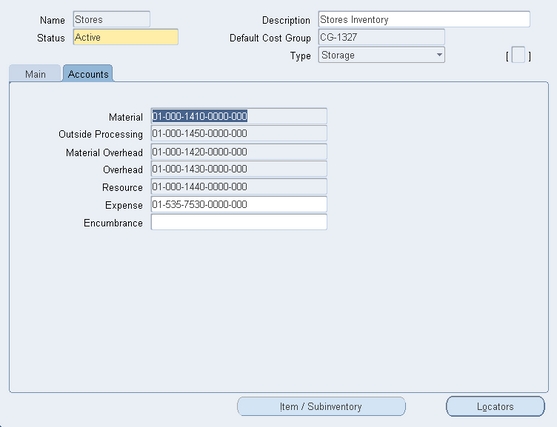Image resolution: width=557 pixels, height=427 pixels.
Task: Click the Storage type combo box
Action: point(382,55)
